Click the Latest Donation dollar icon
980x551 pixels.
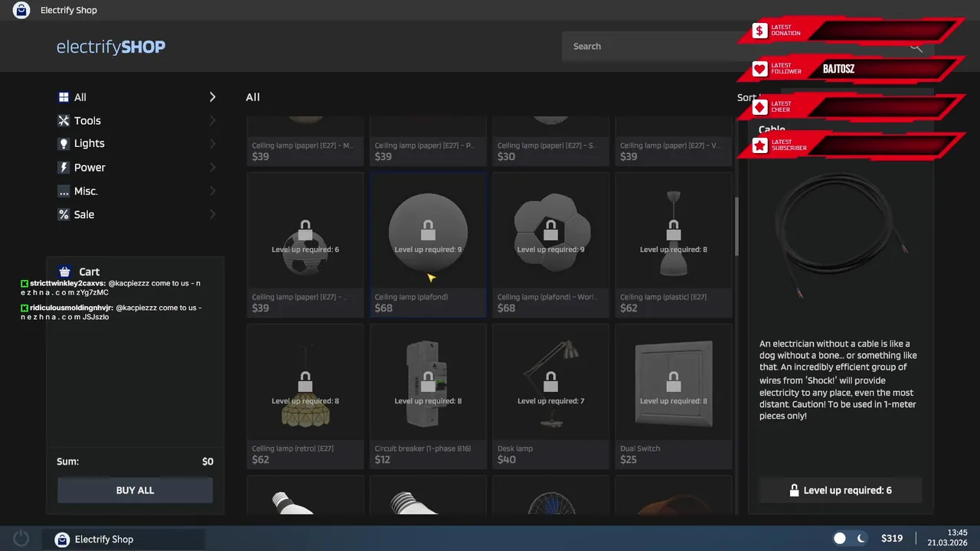coord(759,31)
